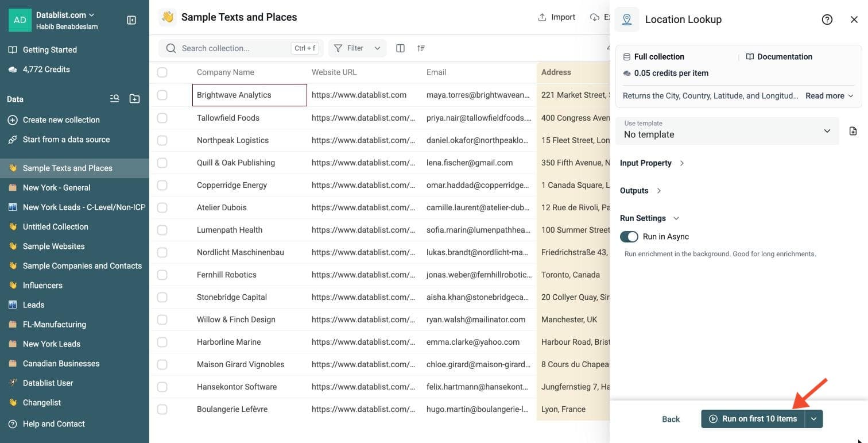
Task: Select the Brightwave Analytics row checkbox
Action: [x=162, y=95]
